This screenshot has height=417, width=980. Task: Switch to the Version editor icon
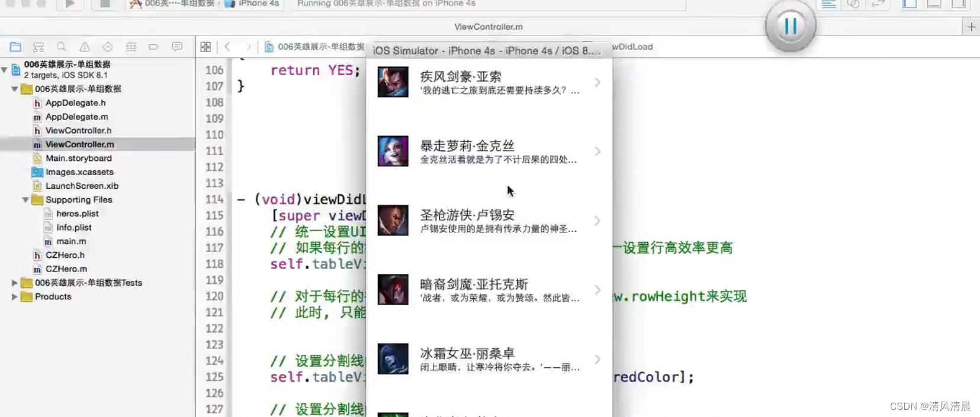878,4
